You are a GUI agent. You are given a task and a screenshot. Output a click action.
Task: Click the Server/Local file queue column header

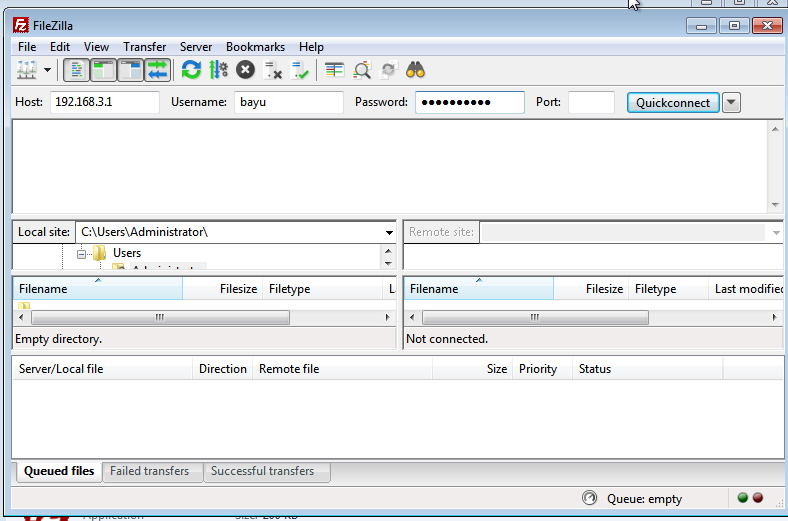(x=103, y=369)
